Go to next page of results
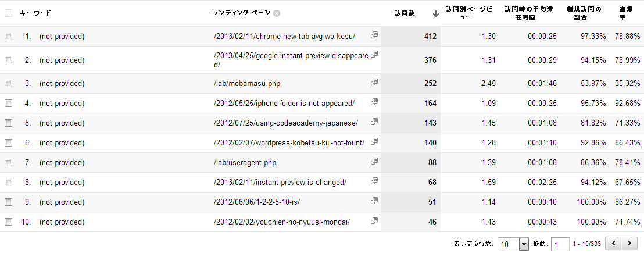This screenshot has height=253, width=644. (629, 243)
